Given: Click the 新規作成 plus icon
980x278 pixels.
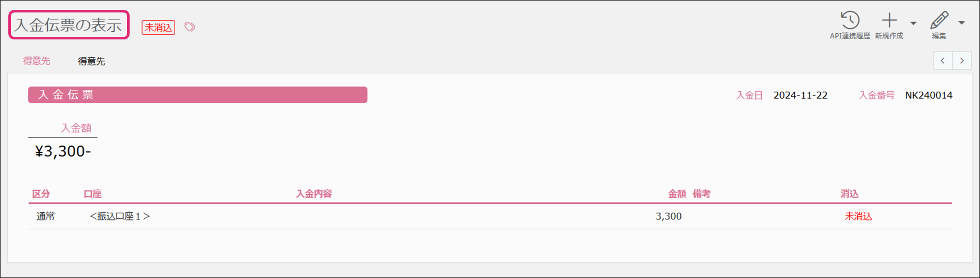Looking at the screenshot, I should tap(889, 21).
